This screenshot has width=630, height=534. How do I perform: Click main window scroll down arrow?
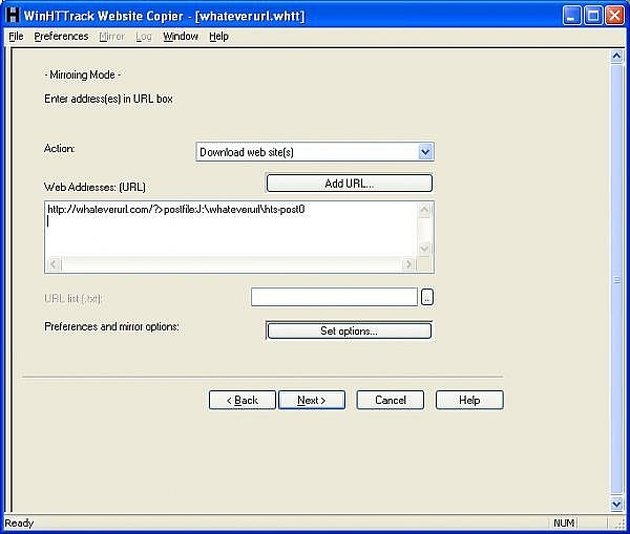[617, 503]
